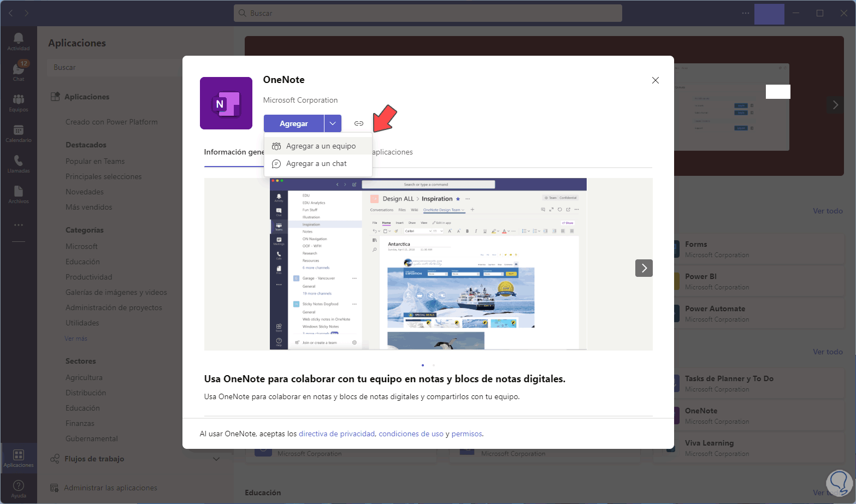Screen dimensions: 856x504
Task: Open the Viva Learning app card
Action: 759,448
